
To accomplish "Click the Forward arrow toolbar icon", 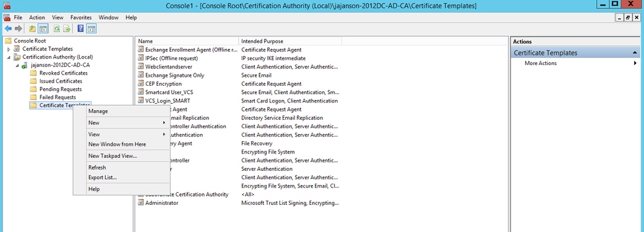I will tap(18, 29).
